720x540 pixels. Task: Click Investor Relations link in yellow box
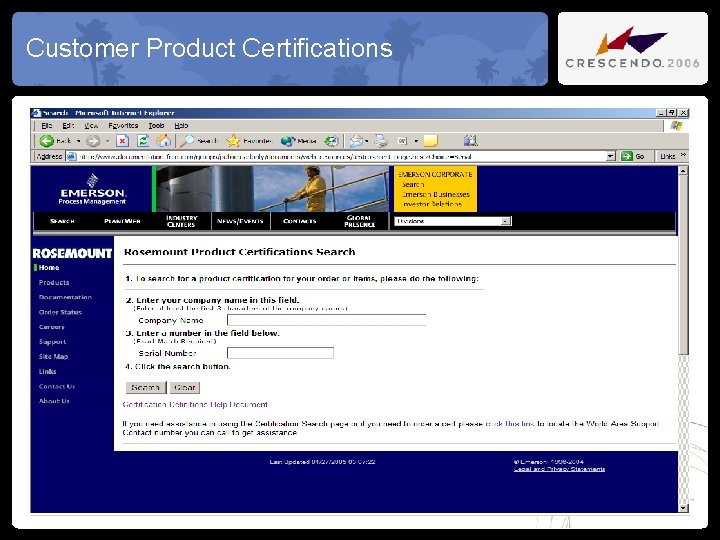(x=432, y=204)
